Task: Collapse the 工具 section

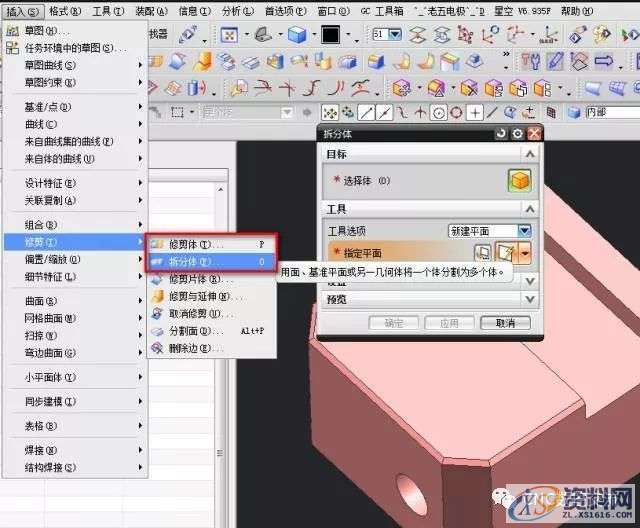Action: (530, 209)
